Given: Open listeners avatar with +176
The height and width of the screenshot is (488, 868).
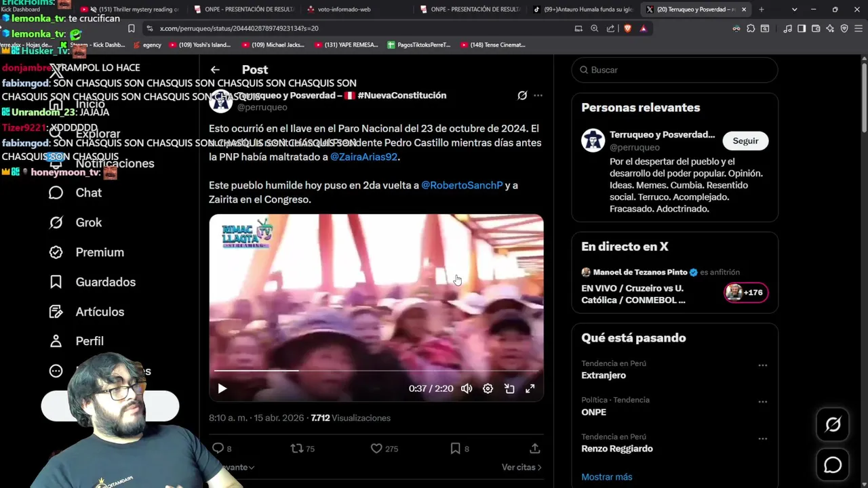Looking at the screenshot, I should [746, 293].
